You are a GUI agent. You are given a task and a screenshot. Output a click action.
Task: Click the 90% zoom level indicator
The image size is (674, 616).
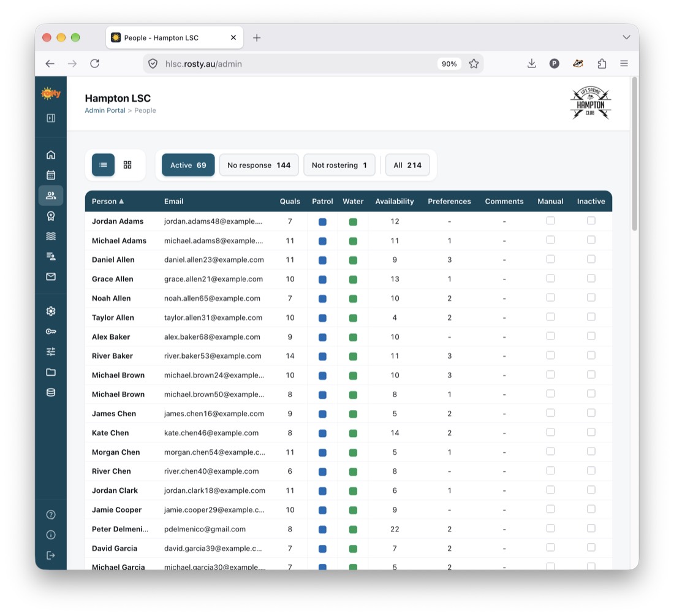[x=449, y=64]
